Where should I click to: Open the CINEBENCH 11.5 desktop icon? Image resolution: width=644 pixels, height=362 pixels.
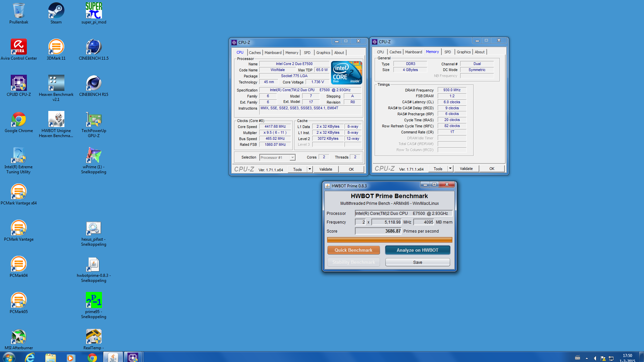tap(94, 50)
